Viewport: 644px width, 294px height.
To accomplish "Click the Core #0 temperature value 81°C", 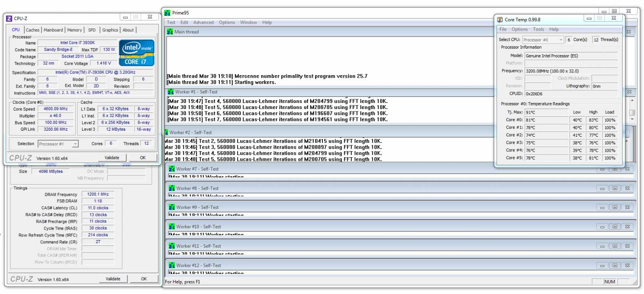I will [547, 120].
